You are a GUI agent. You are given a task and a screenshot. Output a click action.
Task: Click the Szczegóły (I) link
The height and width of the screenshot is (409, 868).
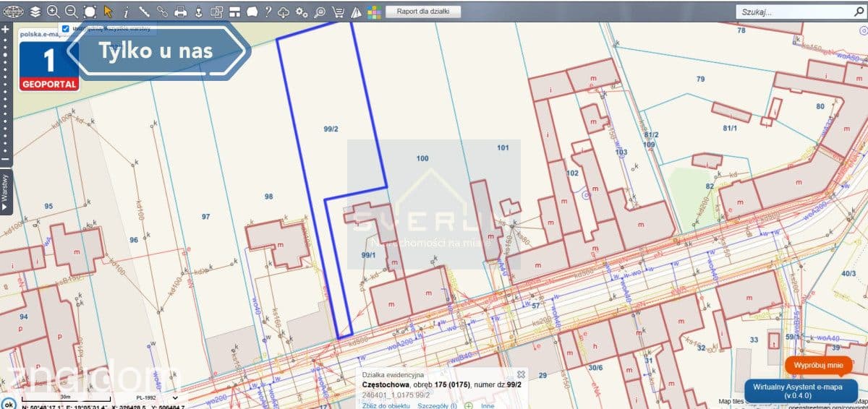click(x=437, y=405)
